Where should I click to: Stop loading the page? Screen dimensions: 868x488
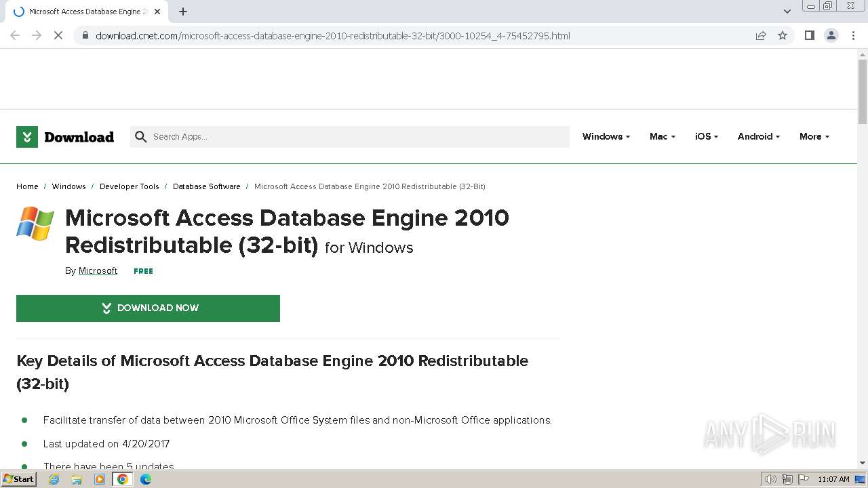click(x=58, y=35)
